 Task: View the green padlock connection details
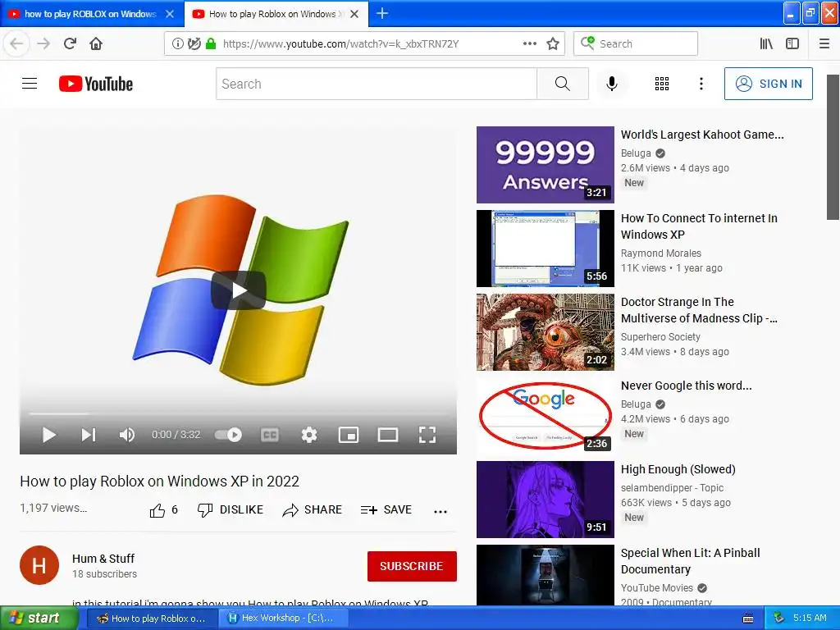[x=211, y=44]
